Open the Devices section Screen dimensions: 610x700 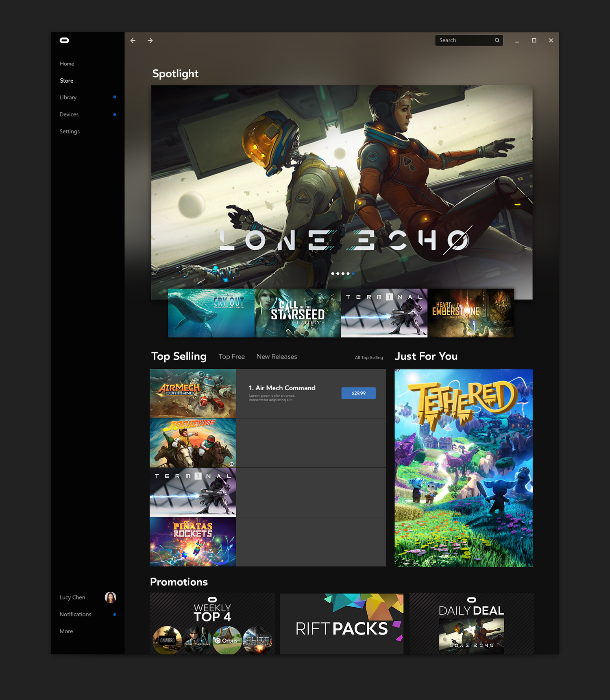(69, 114)
